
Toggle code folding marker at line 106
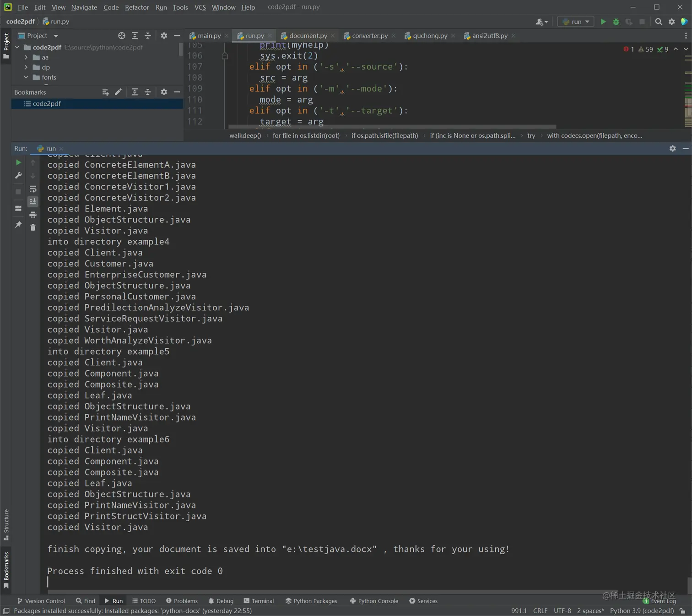click(225, 56)
